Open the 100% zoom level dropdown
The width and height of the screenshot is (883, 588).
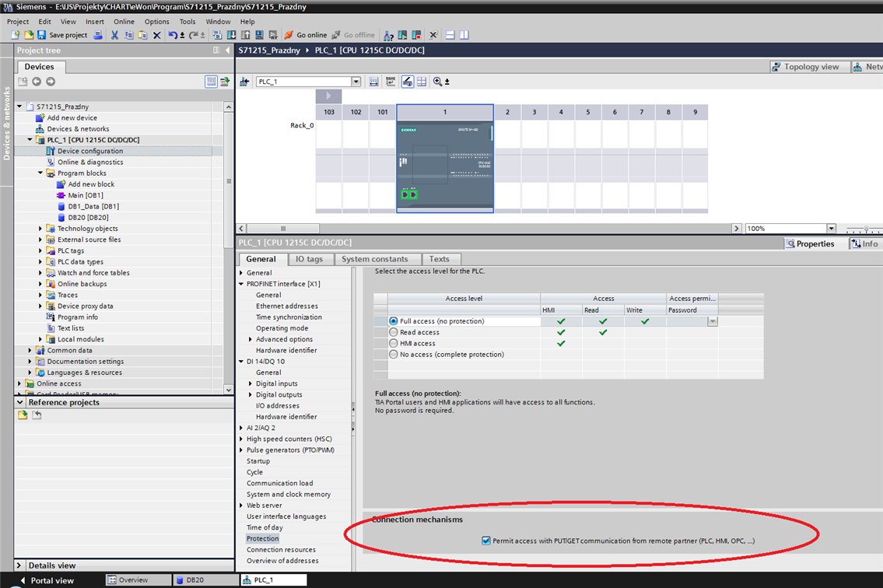pos(831,228)
